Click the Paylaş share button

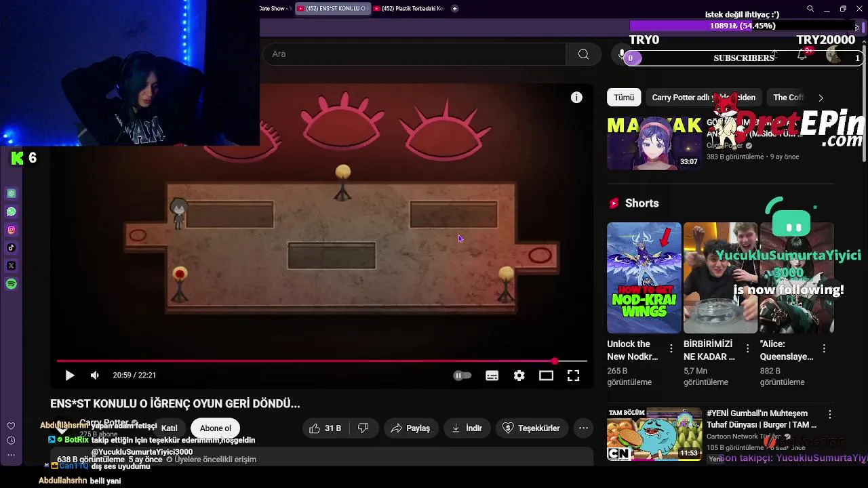coord(411,428)
